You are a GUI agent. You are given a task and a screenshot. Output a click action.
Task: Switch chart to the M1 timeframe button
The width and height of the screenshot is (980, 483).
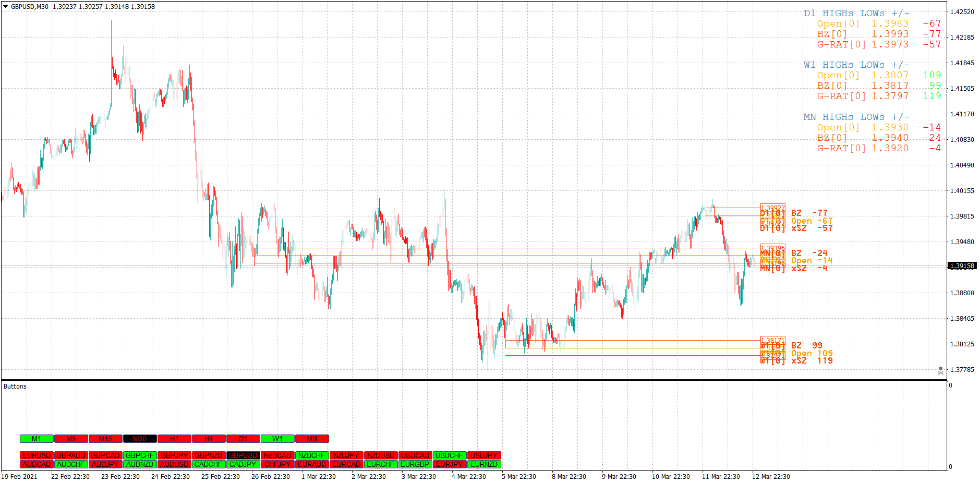point(37,439)
